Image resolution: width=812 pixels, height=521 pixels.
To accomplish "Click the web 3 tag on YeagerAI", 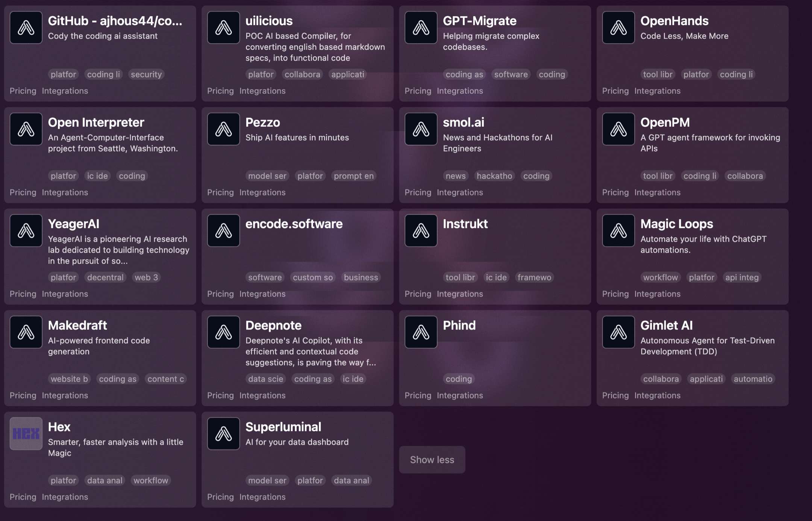I will click(146, 277).
